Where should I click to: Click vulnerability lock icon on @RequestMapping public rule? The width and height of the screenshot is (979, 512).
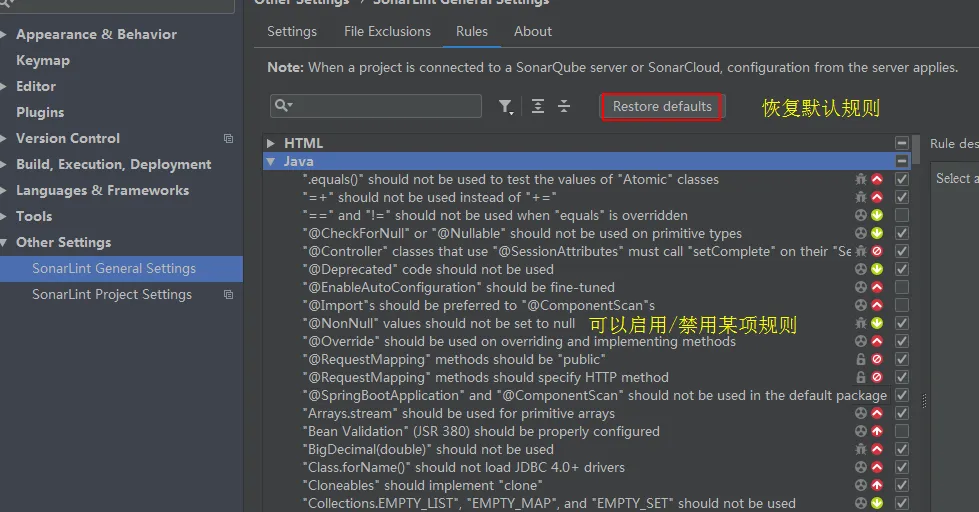click(861, 360)
